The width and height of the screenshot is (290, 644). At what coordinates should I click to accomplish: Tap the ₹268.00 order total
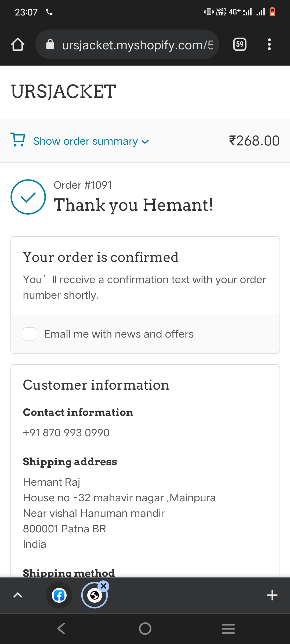[254, 141]
